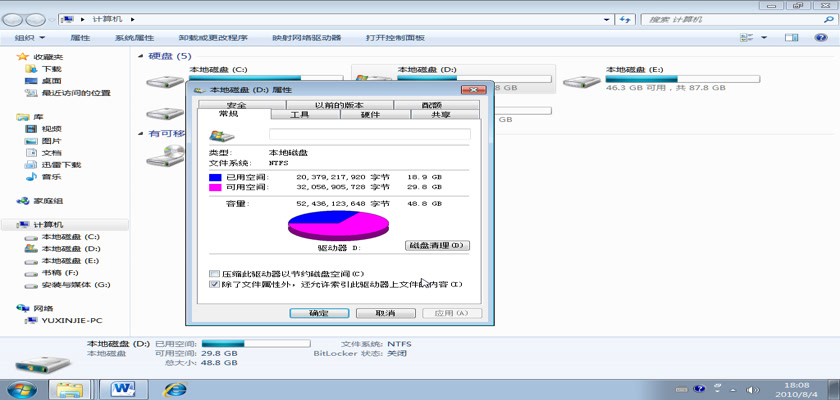Click the Windows Start orb
This screenshot has width=840, height=400.
click(22, 387)
